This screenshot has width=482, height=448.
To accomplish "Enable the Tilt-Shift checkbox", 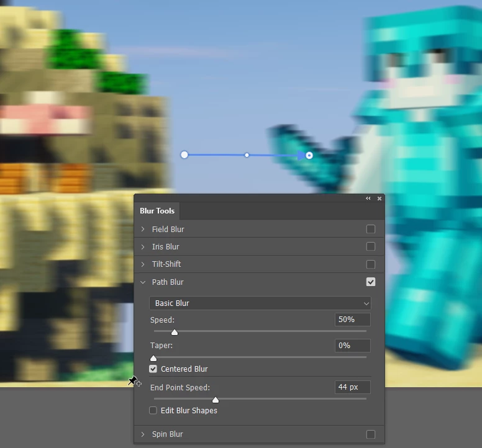I will (371, 264).
